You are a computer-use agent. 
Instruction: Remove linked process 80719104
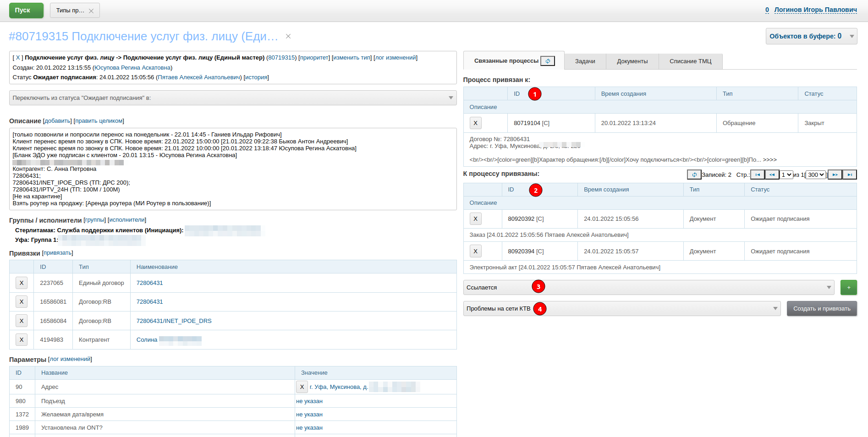point(475,123)
